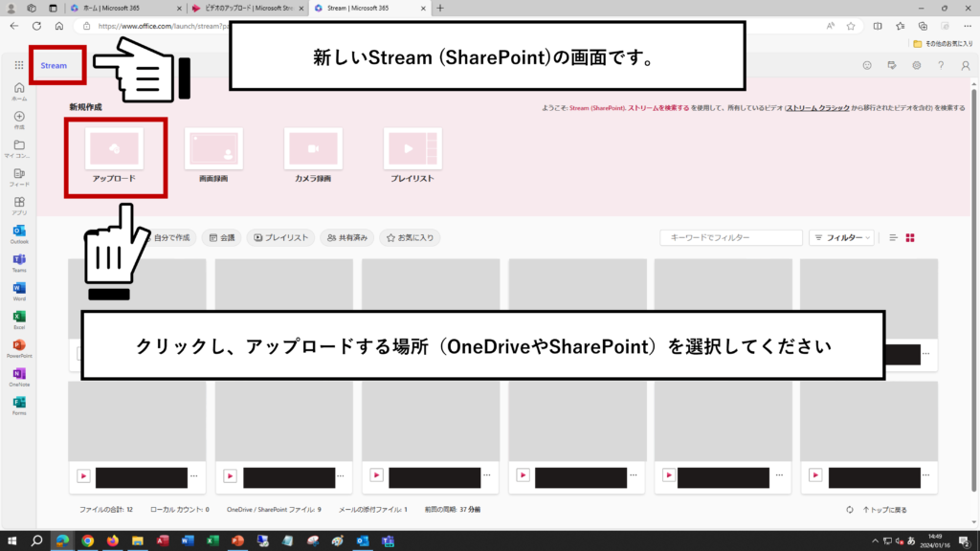Viewport: 980px width, 551px height.
Task: Launch Teams from the left sidebar
Action: tap(19, 263)
